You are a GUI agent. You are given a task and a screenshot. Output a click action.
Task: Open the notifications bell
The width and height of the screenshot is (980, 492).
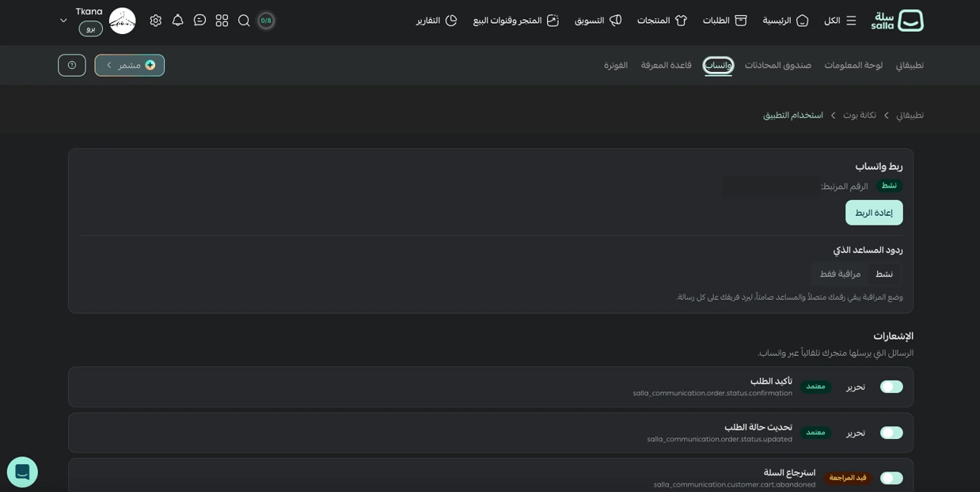[177, 21]
